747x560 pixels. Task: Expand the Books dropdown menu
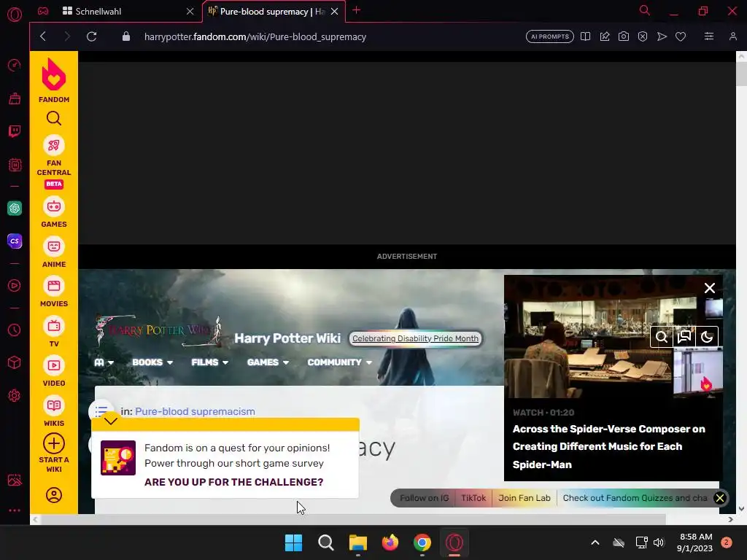[x=152, y=362]
